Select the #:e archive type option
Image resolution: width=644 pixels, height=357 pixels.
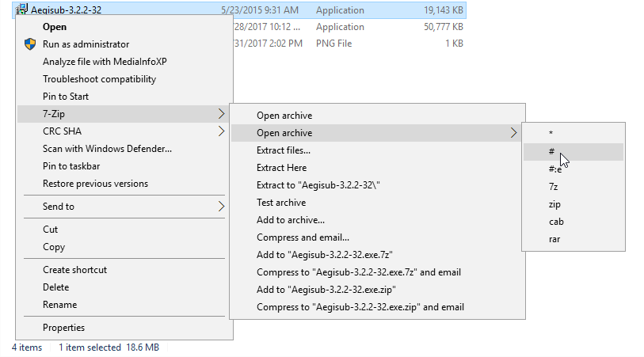(555, 169)
